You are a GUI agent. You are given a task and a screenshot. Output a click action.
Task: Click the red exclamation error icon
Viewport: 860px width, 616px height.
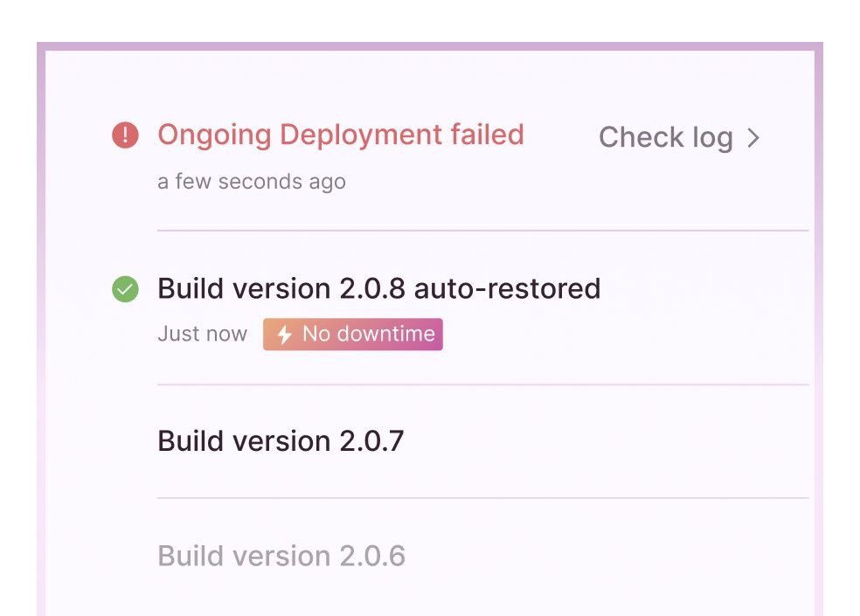[x=125, y=135]
